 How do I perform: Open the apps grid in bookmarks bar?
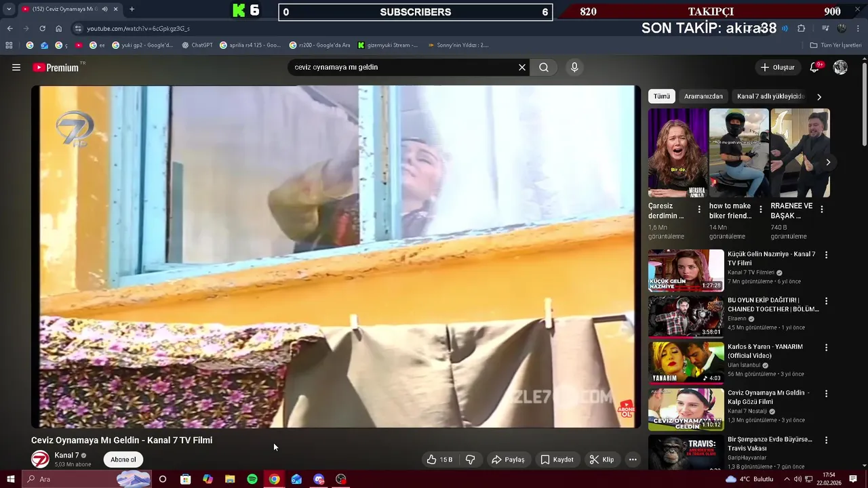[x=9, y=45]
